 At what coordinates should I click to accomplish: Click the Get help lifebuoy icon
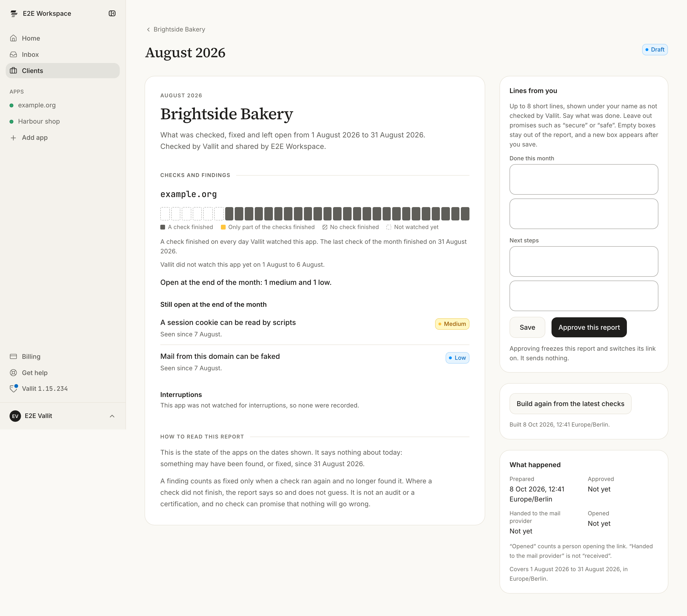[x=14, y=373]
